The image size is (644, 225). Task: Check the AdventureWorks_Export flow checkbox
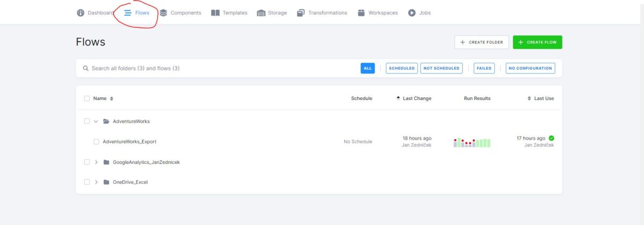coord(97,142)
